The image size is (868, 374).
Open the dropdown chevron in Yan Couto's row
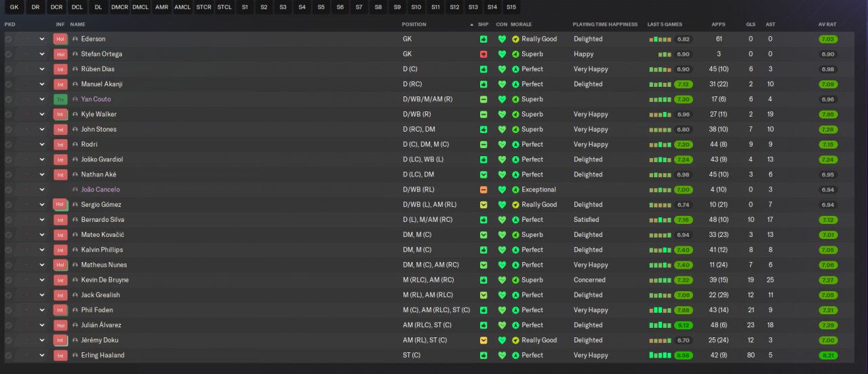click(x=42, y=99)
